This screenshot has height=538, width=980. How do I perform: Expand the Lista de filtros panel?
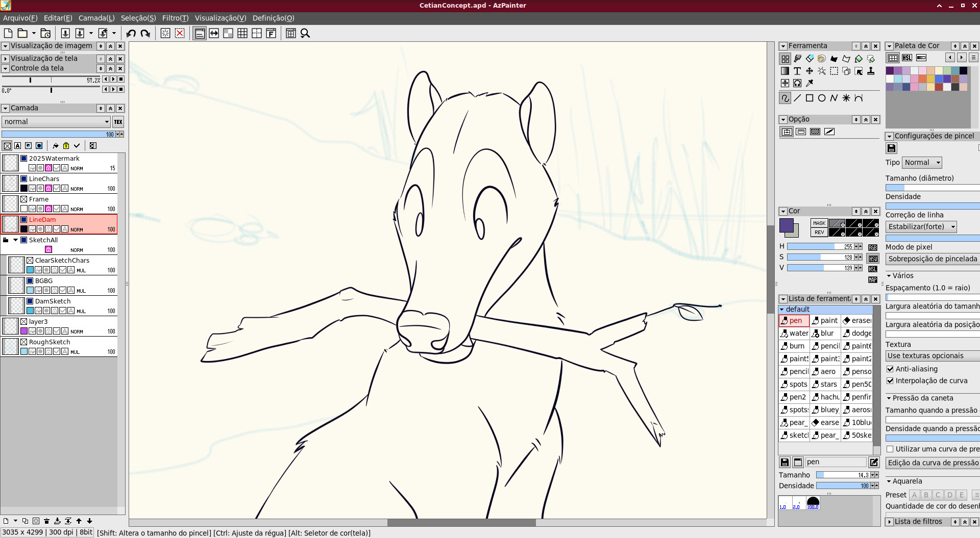890,522
